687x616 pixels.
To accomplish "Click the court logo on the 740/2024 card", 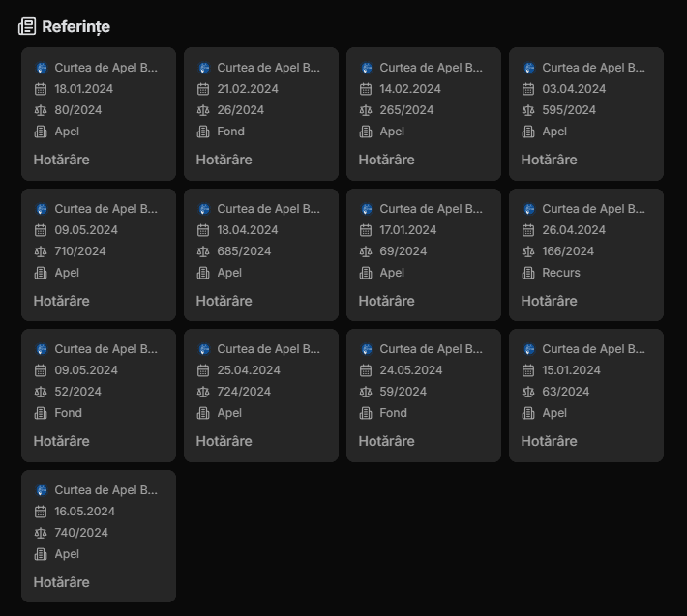I will pyautogui.click(x=42, y=490).
